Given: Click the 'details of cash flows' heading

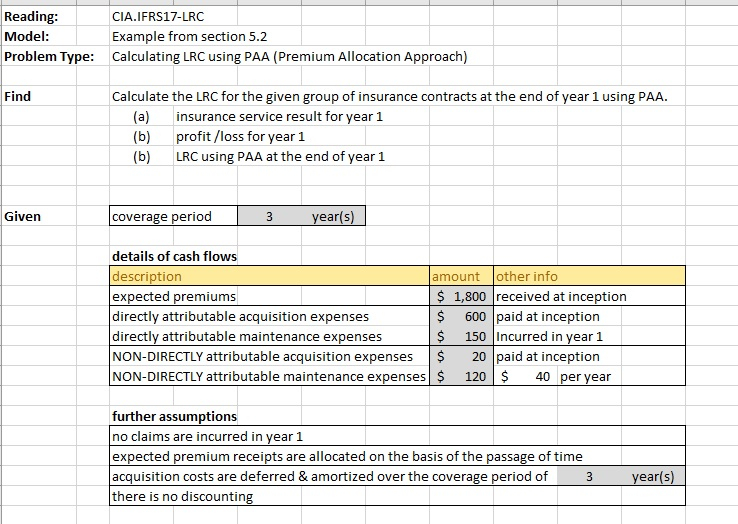Looking at the screenshot, I should pos(174,256).
